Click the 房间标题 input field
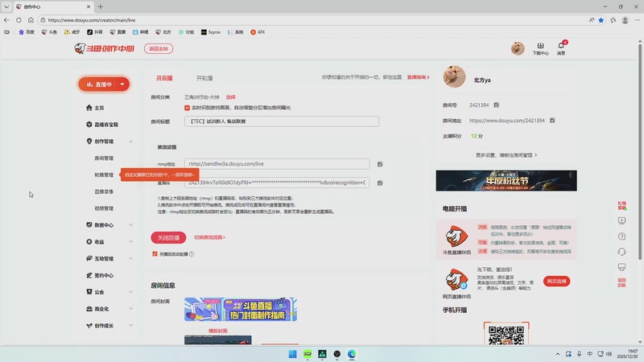 pos(282,121)
